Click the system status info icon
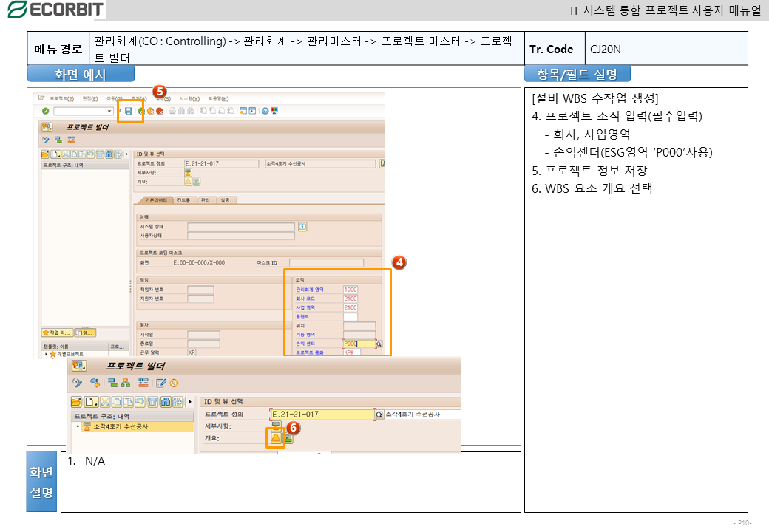Image resolution: width=769 pixels, height=532 pixels. (302, 226)
